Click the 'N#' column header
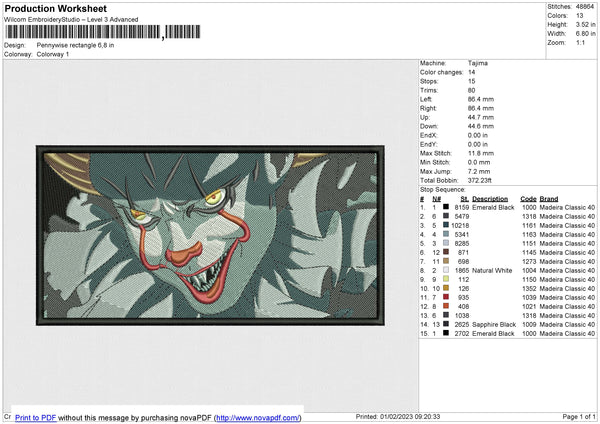This screenshot has width=600, height=424. (436, 199)
